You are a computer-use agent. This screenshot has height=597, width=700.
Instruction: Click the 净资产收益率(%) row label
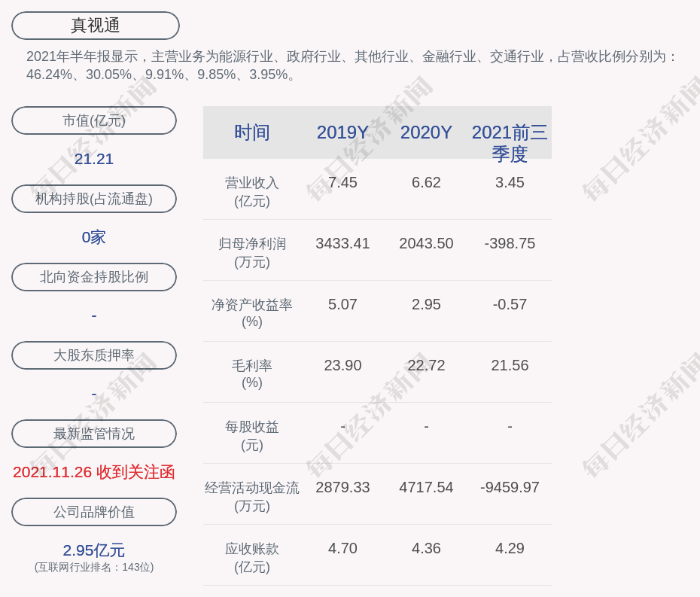point(252,313)
